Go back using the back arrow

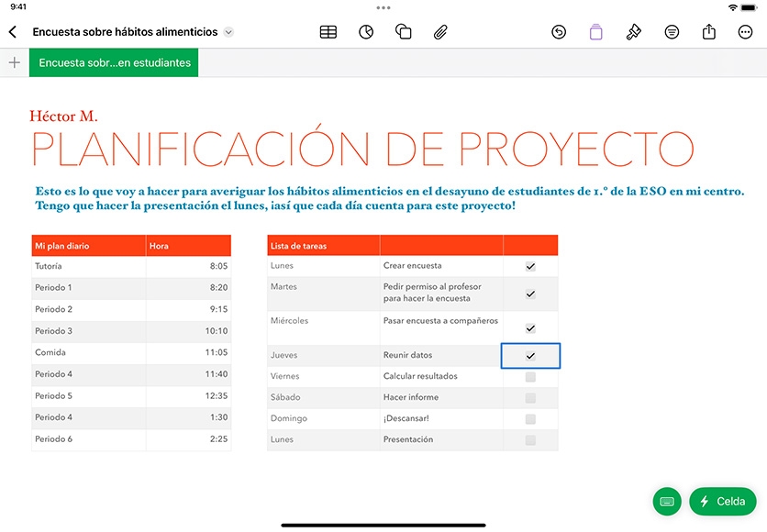pos(13,32)
